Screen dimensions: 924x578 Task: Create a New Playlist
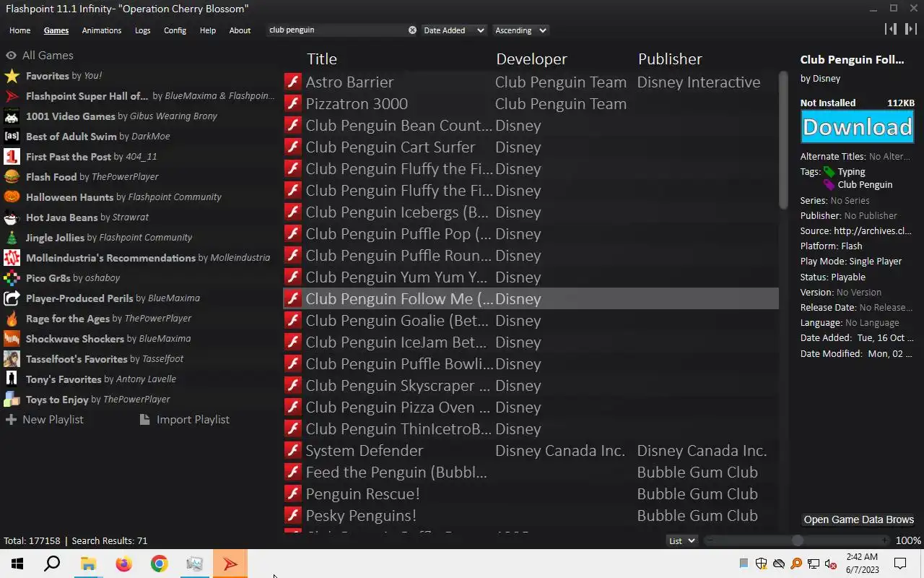tap(44, 420)
